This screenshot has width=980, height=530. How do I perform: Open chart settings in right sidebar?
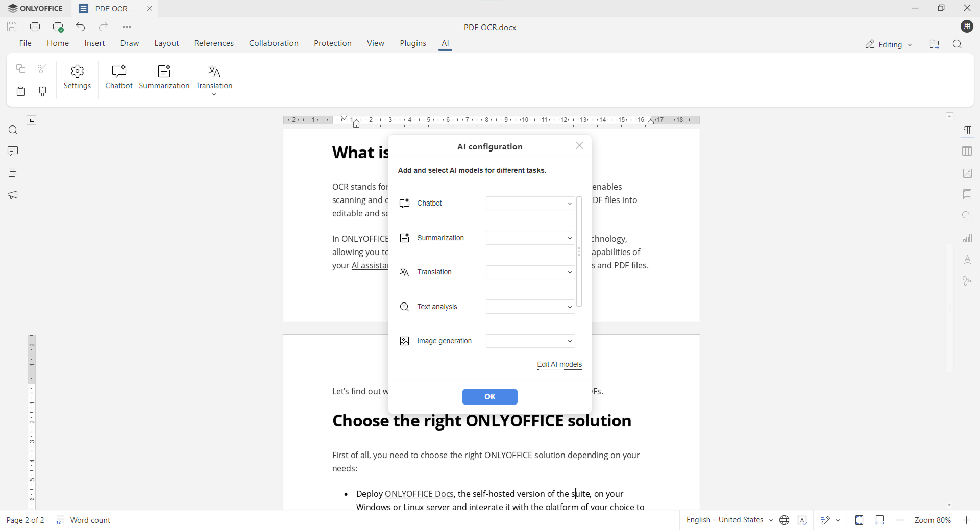point(968,238)
